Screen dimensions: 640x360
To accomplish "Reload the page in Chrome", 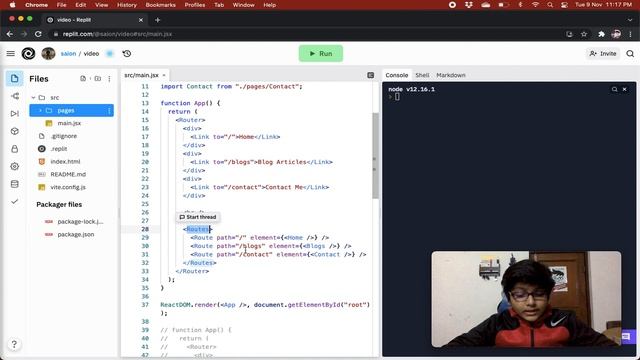I will (38, 34).
